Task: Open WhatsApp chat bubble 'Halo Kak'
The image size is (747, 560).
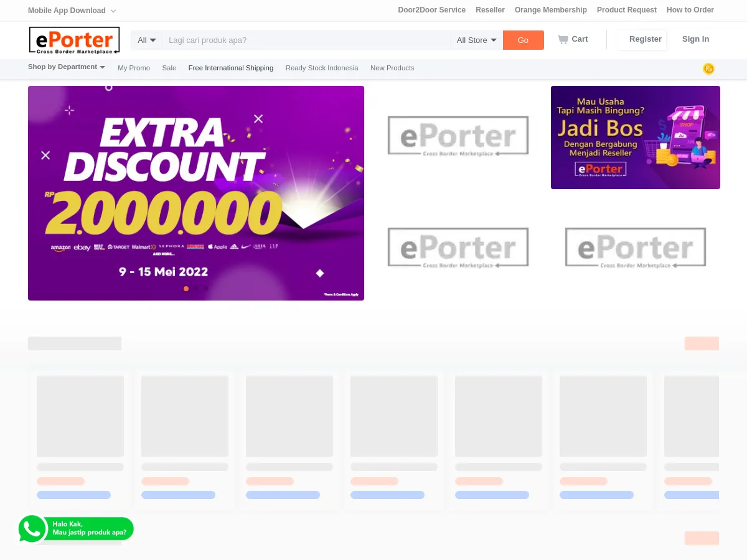Action: 76,529
